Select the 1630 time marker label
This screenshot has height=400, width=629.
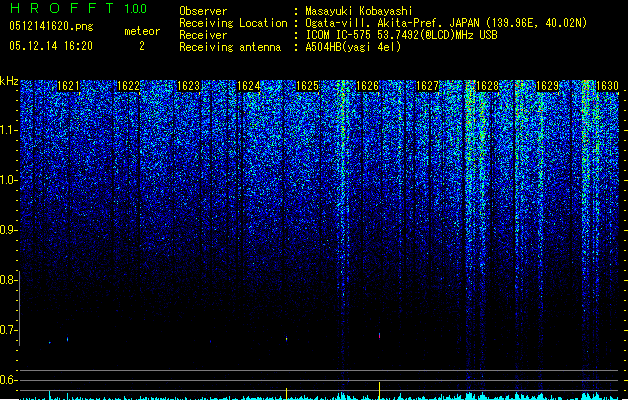[607, 86]
